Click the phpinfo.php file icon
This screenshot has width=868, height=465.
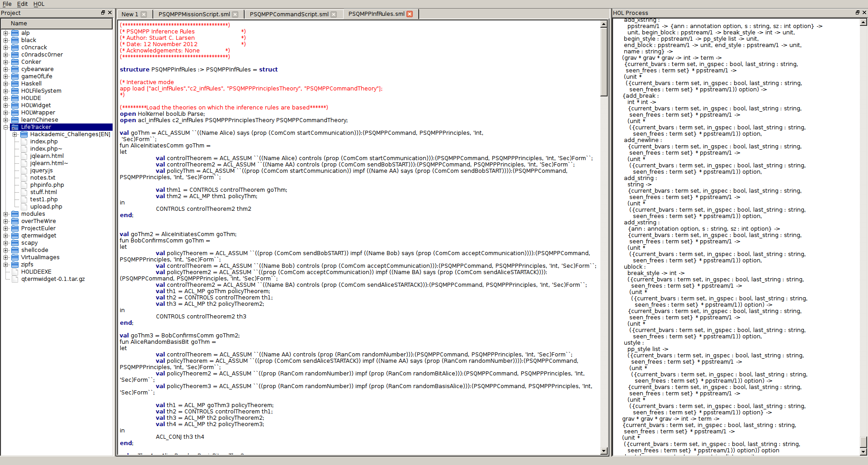24,185
